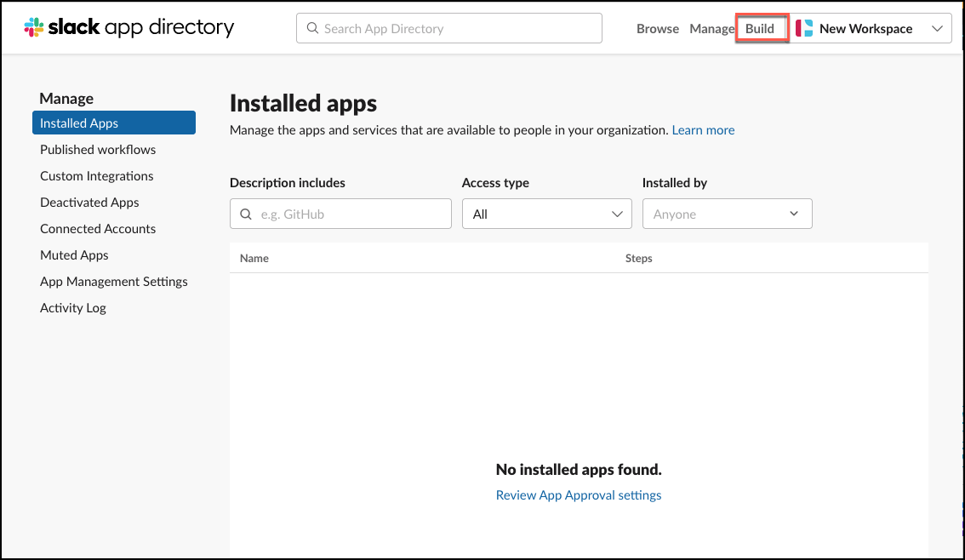Image resolution: width=965 pixels, height=560 pixels.
Task: Open Connected Accounts page
Action: [98, 229]
